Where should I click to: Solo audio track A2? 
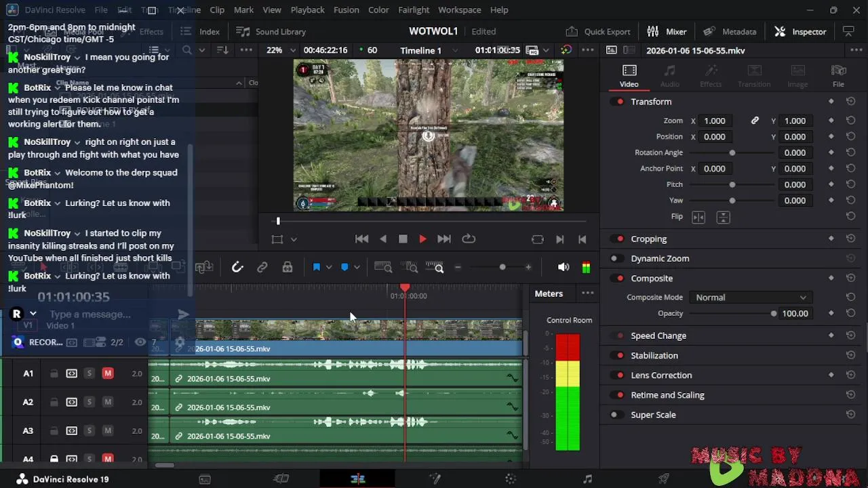(89, 402)
